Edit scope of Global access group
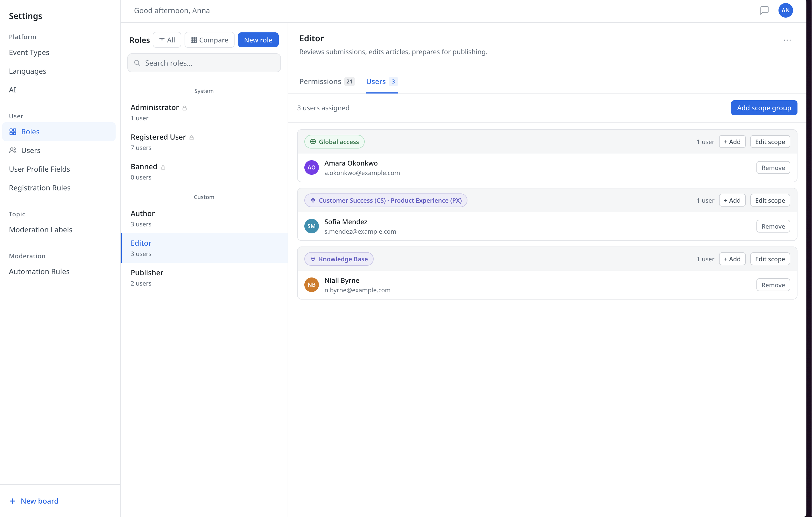The height and width of the screenshot is (517, 812). (x=770, y=142)
